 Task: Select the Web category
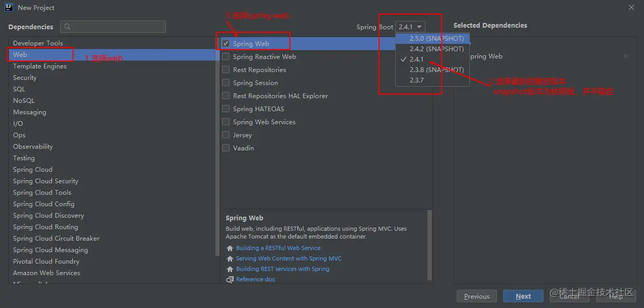coord(113,55)
